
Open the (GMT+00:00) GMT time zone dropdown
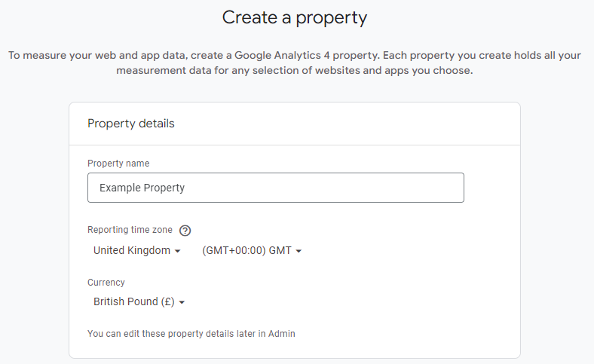[252, 250]
